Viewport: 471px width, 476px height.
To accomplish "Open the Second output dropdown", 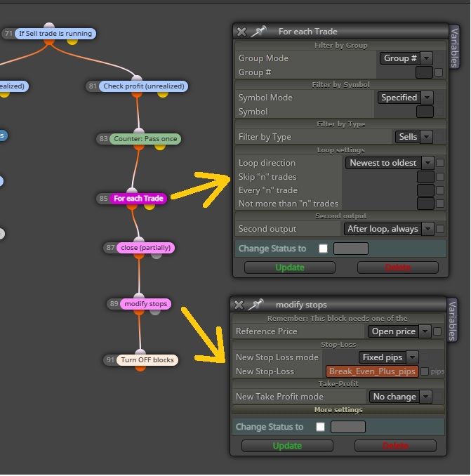I will point(389,229).
